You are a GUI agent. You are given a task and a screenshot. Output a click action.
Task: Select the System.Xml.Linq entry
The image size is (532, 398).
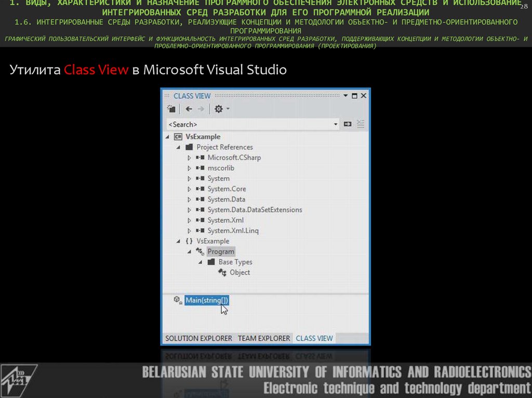click(x=233, y=231)
